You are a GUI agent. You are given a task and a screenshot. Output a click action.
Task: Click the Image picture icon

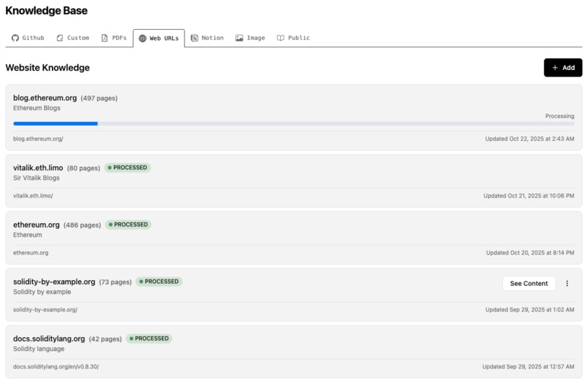tap(239, 38)
